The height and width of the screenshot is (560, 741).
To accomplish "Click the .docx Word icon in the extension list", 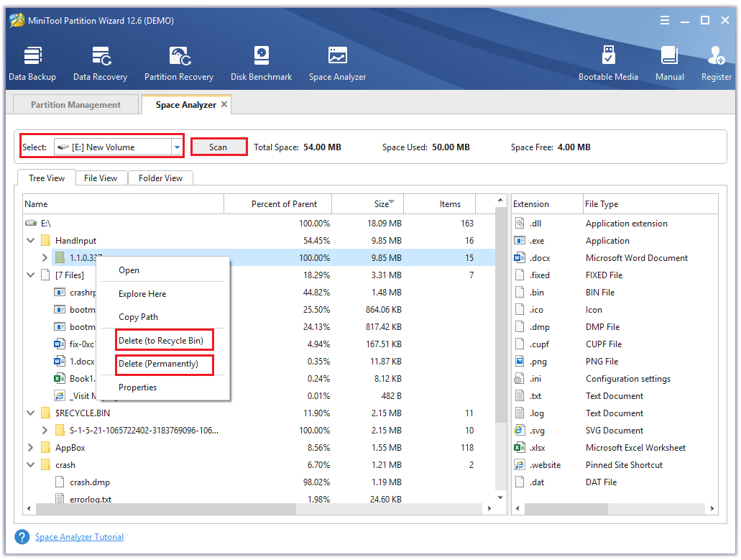I will [520, 257].
